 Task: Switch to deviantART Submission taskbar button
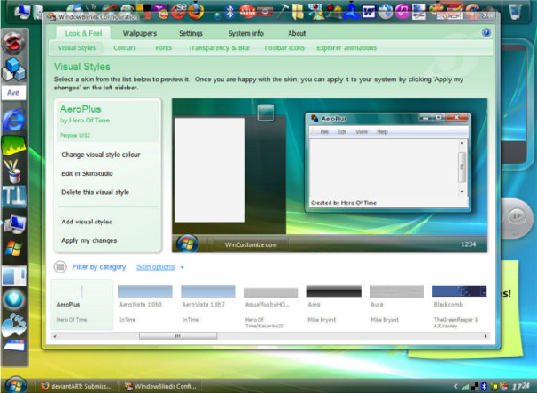76,386
